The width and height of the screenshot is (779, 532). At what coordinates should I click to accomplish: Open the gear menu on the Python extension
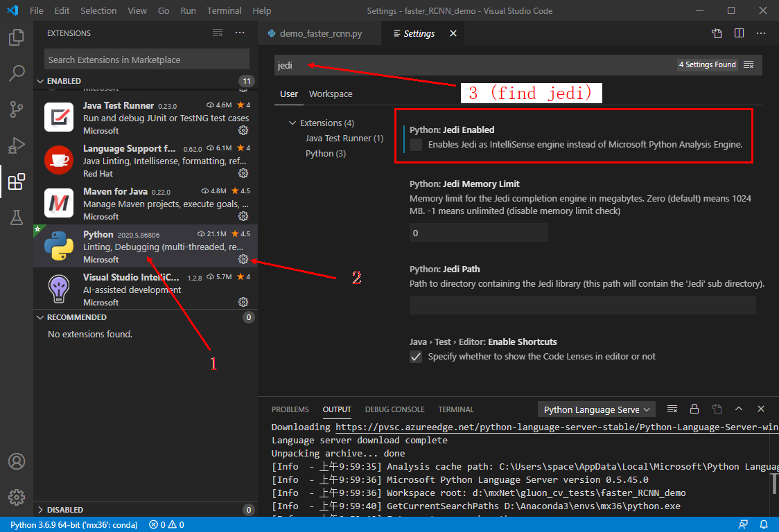tap(243, 259)
